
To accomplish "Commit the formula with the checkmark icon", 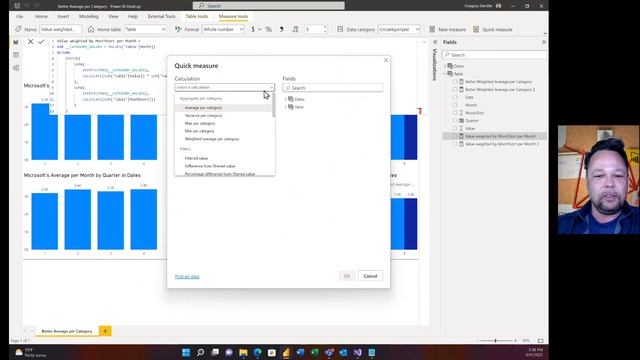I will tap(41, 42).
